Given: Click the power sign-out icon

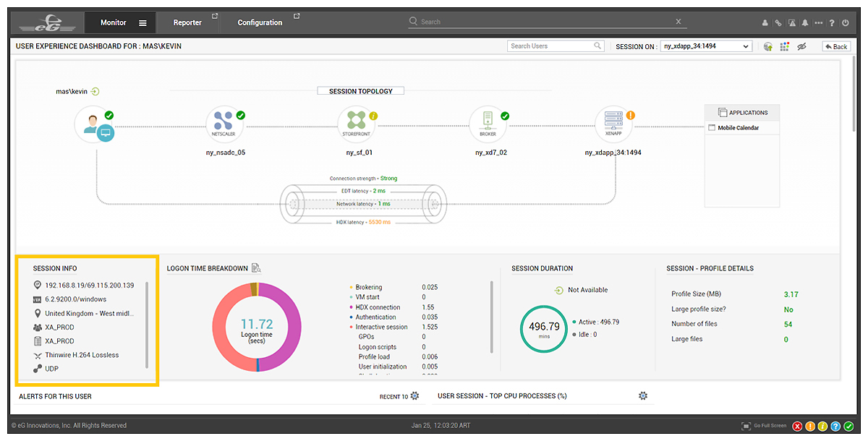Looking at the screenshot, I should [846, 22].
